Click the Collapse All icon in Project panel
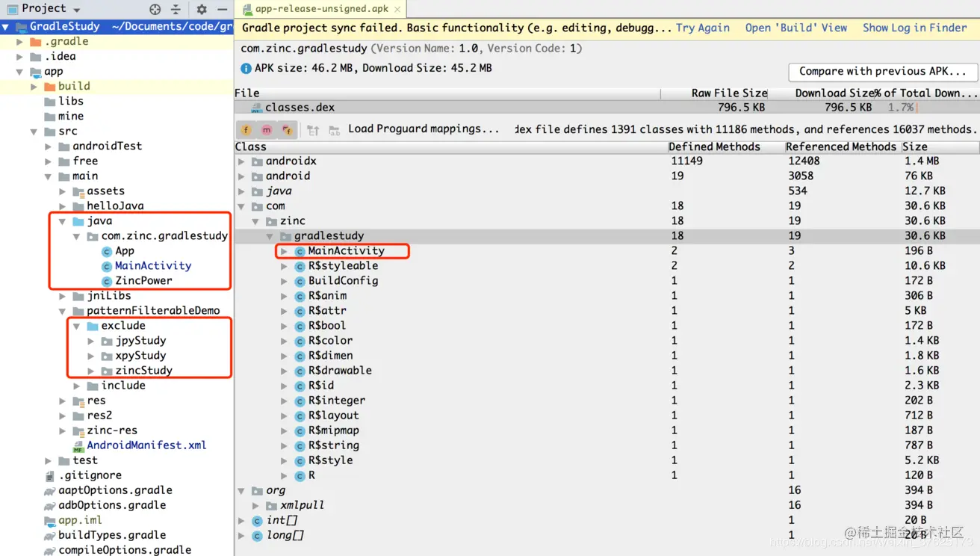The width and height of the screenshot is (980, 556). [x=176, y=9]
